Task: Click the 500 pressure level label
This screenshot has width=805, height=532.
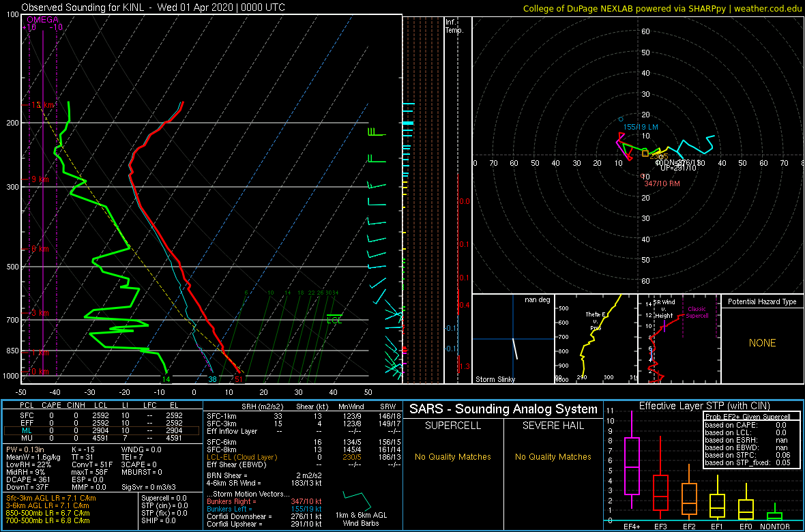Action: click(14, 267)
